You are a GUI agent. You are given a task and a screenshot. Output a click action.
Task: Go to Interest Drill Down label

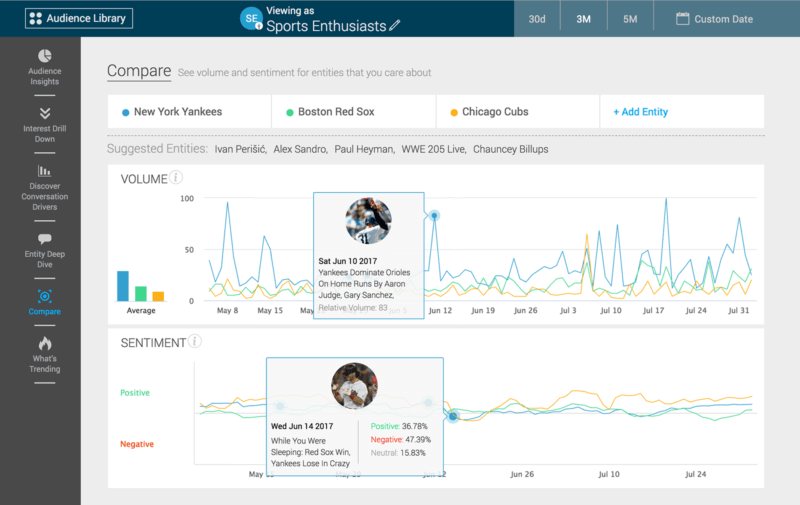point(45,134)
